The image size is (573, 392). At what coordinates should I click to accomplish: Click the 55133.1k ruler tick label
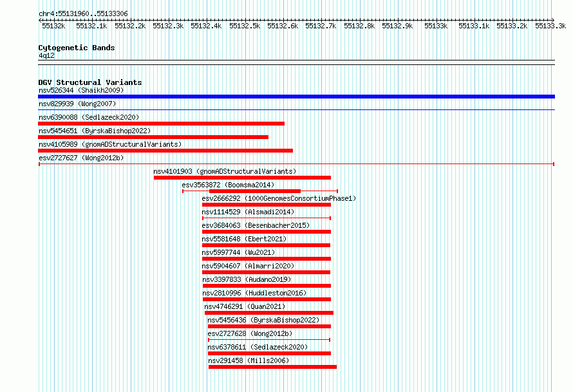click(474, 26)
